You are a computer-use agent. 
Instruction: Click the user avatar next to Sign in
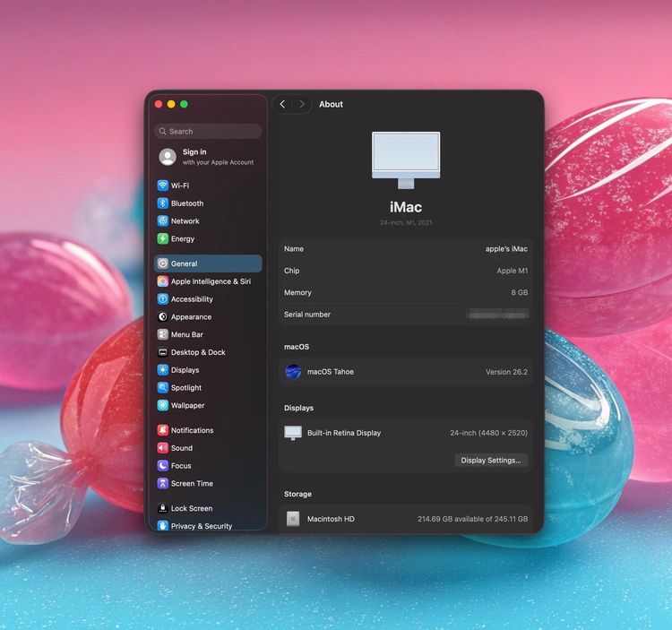click(x=168, y=157)
